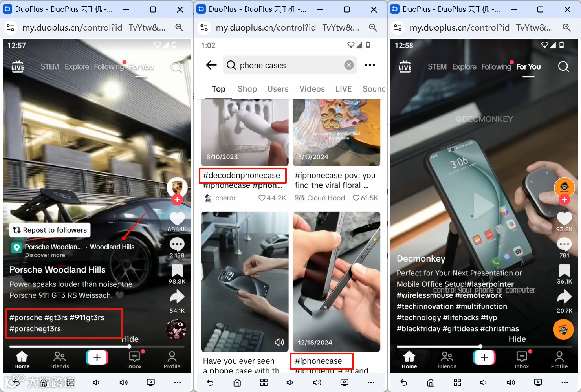The width and height of the screenshot is (581, 392).
Task: Hide caption on the Decmonkey video
Action: (x=517, y=339)
